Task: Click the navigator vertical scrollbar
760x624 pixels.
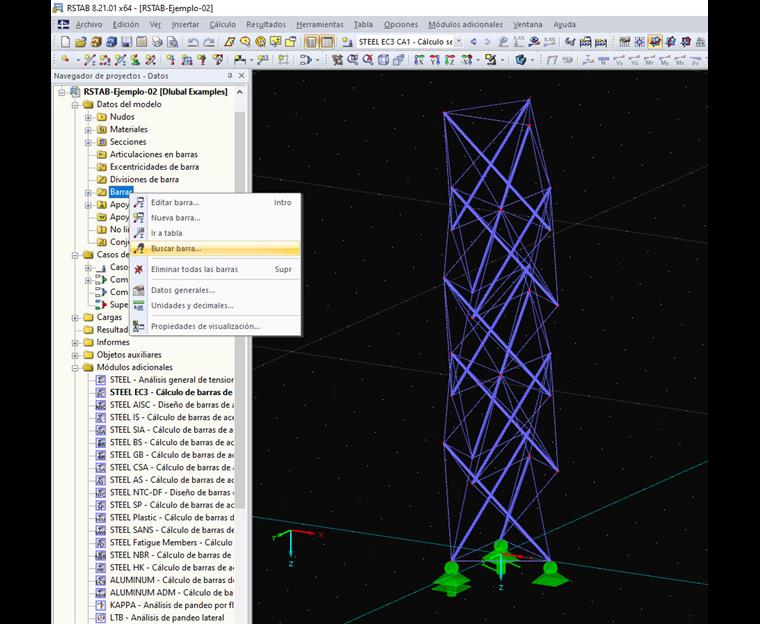Action: tap(240, 310)
